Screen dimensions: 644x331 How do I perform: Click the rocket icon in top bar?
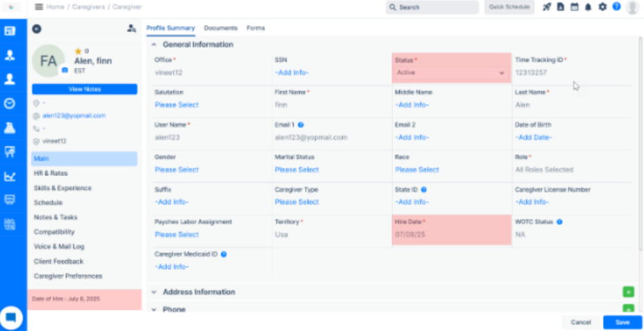pos(547,7)
